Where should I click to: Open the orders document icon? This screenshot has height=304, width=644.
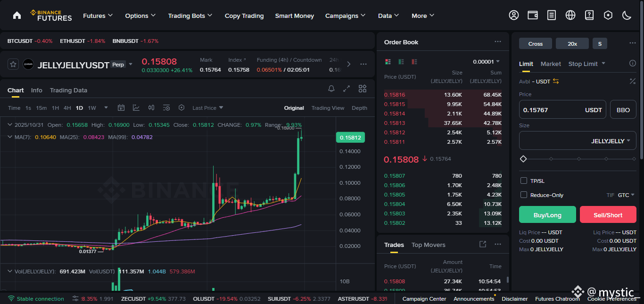(552, 16)
